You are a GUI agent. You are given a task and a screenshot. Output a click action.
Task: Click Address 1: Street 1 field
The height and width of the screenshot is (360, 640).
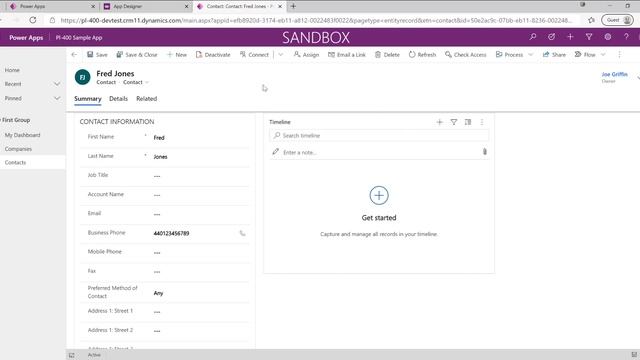click(200, 312)
